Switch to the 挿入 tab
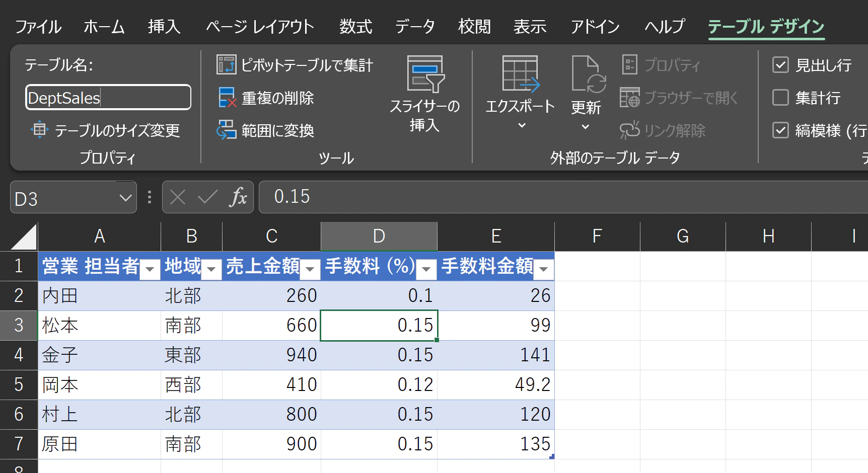Viewport: 868px width, 473px height. tap(164, 26)
